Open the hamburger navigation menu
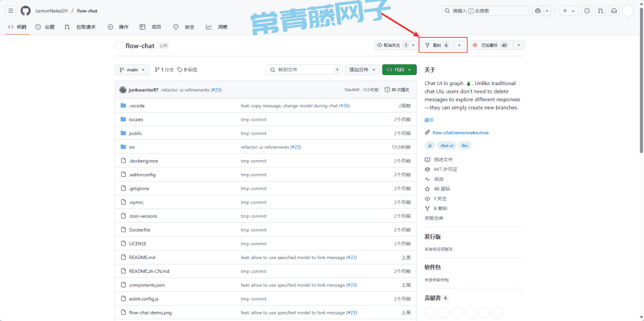 11,11
